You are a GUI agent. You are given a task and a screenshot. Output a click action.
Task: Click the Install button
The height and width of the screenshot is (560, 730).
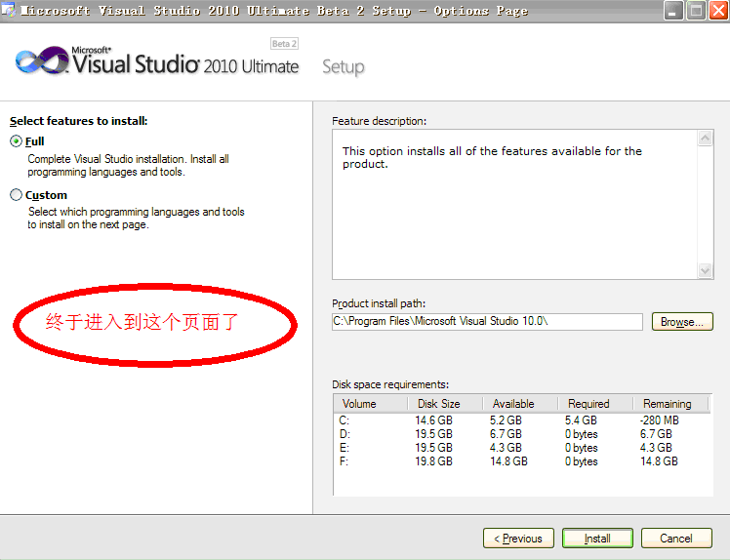point(597,539)
